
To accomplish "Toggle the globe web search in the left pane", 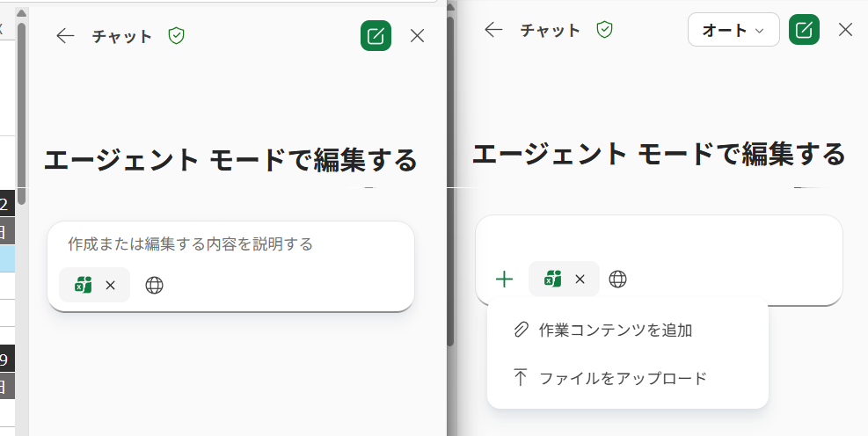I will coord(154,285).
